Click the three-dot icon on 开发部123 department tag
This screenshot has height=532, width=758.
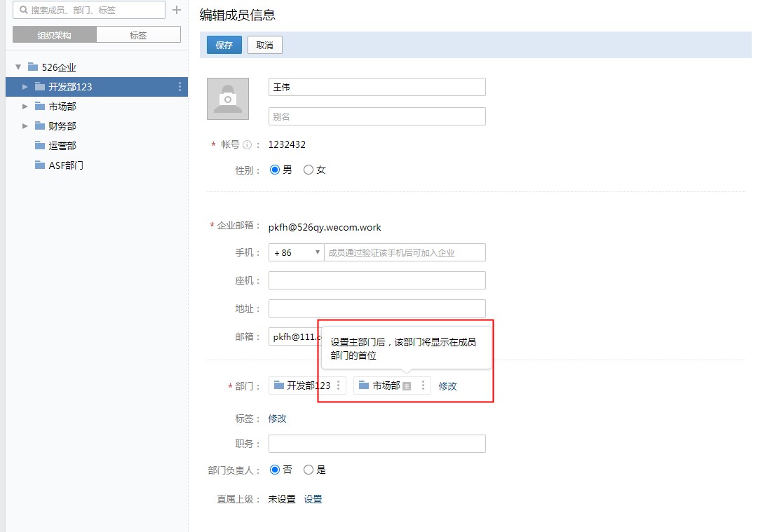tap(339, 386)
